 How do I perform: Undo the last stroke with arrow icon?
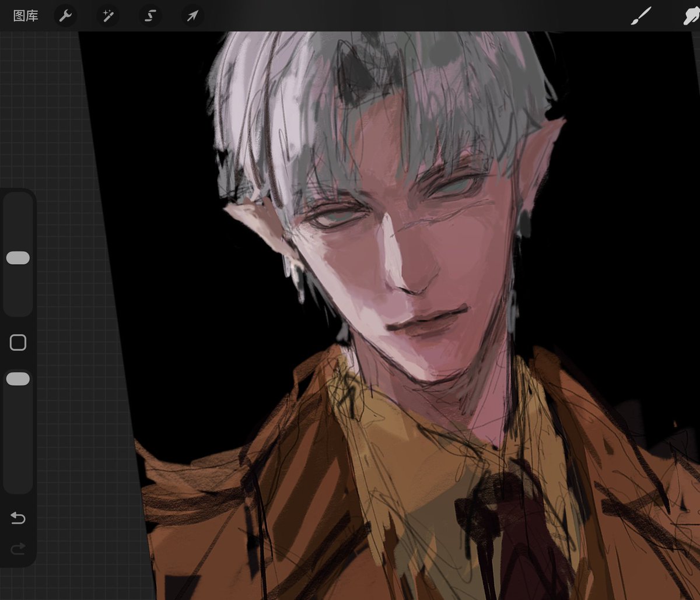point(18,518)
